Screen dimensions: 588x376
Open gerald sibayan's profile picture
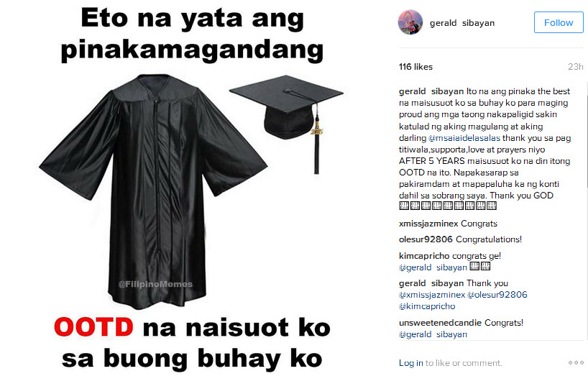coord(410,22)
